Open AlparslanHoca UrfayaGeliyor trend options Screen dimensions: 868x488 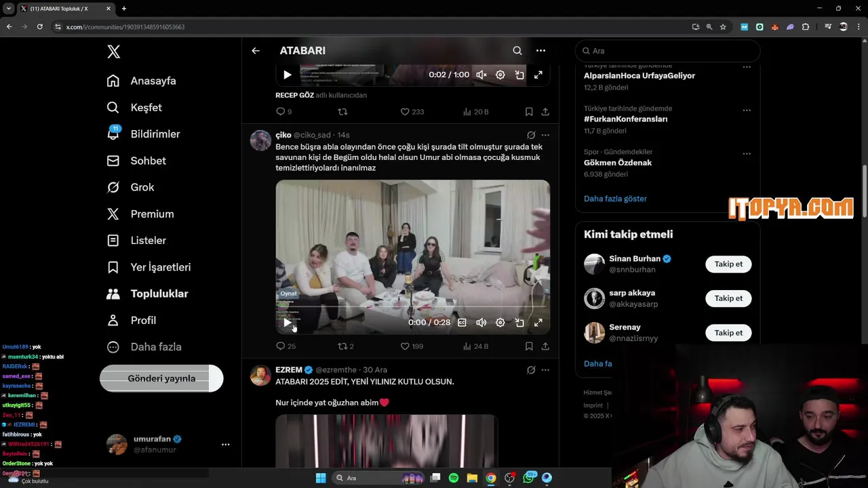[x=747, y=68]
